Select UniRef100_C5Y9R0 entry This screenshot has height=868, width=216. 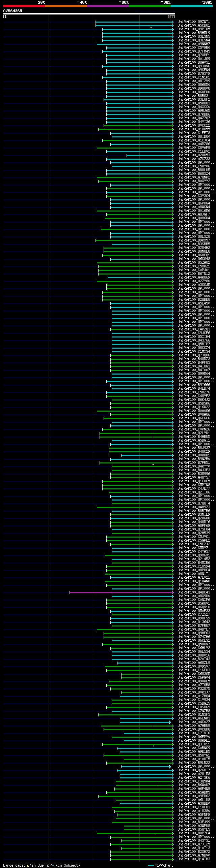pyautogui.click(x=194, y=48)
